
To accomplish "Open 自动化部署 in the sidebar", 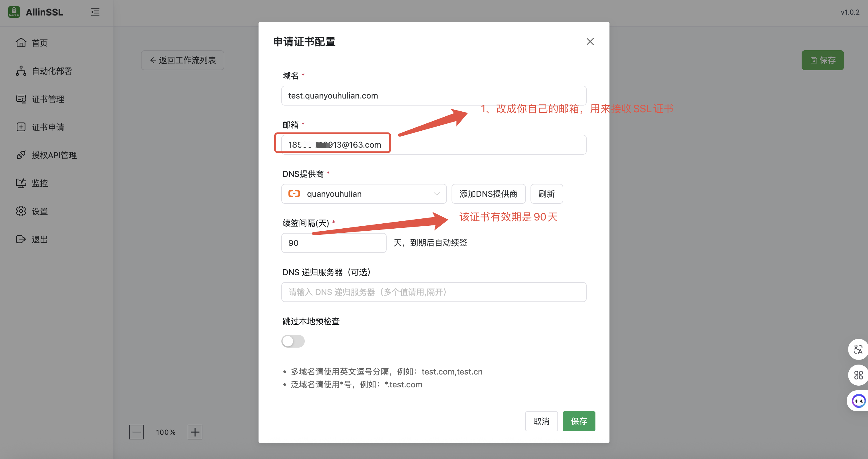I will pos(51,71).
